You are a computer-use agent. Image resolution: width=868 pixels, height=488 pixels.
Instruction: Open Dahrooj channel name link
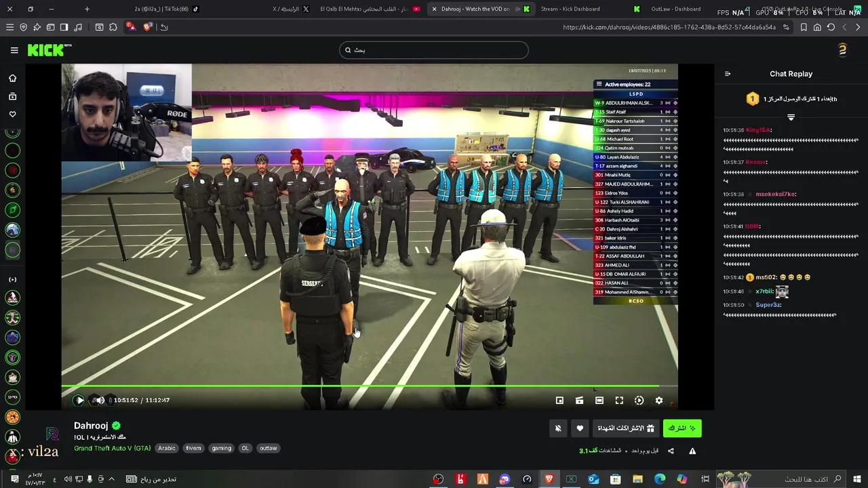(x=91, y=426)
